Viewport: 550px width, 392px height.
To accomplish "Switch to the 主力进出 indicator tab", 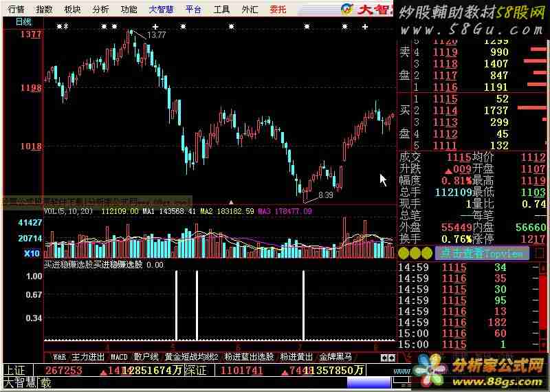I will point(88,357).
